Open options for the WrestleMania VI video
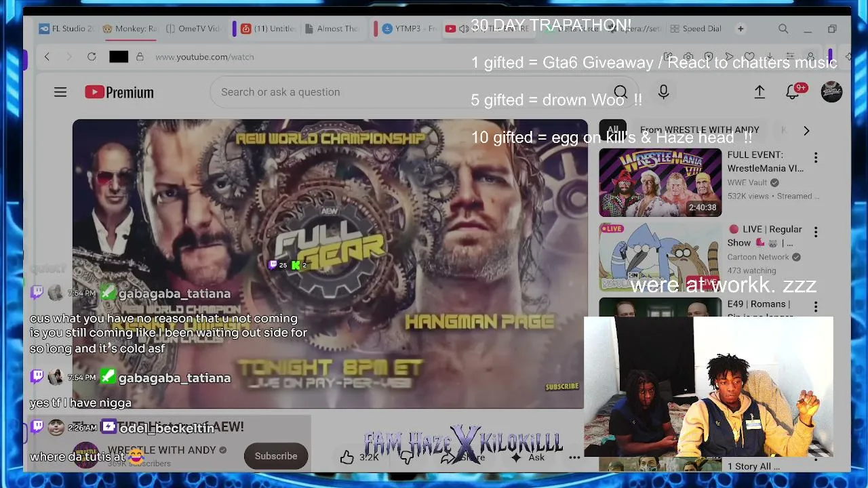 click(x=816, y=158)
